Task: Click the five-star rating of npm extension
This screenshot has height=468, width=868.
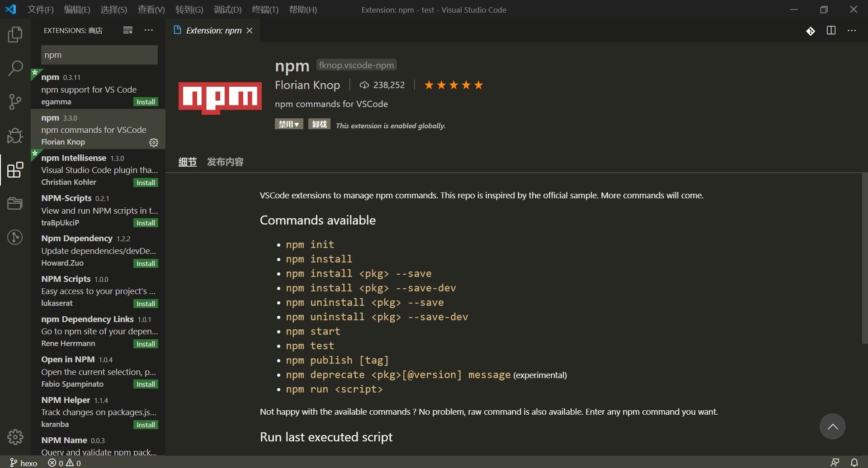Action: coord(453,85)
